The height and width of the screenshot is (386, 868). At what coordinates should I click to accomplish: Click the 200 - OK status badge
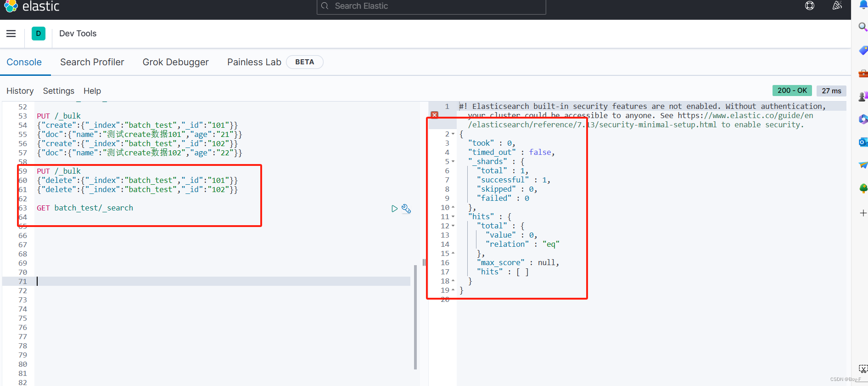click(x=792, y=91)
